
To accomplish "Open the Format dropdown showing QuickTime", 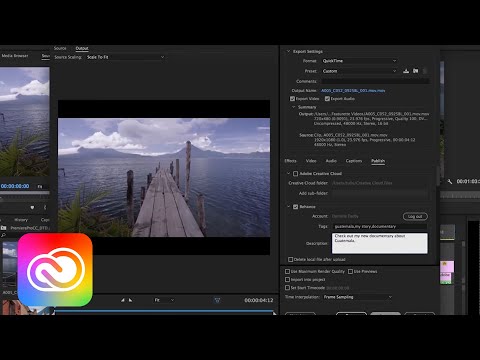I will [x=359, y=61].
